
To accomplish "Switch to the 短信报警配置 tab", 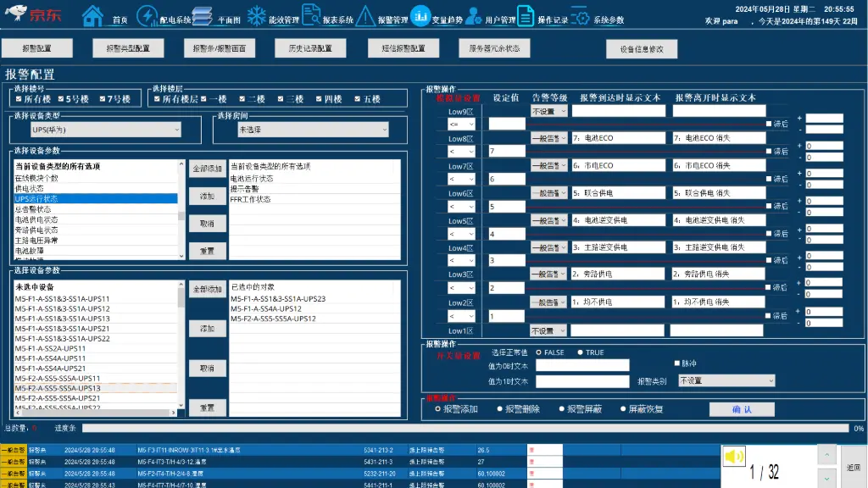I will (x=403, y=48).
